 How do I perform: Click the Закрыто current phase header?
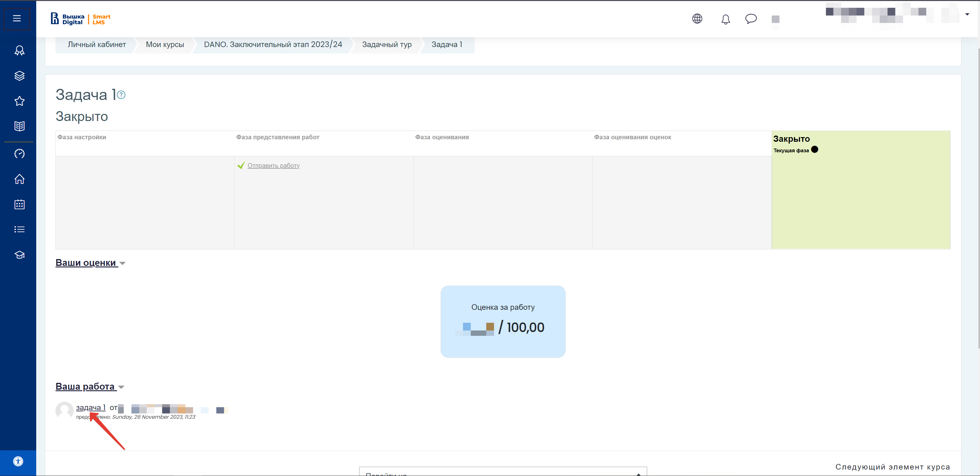pyautogui.click(x=791, y=139)
